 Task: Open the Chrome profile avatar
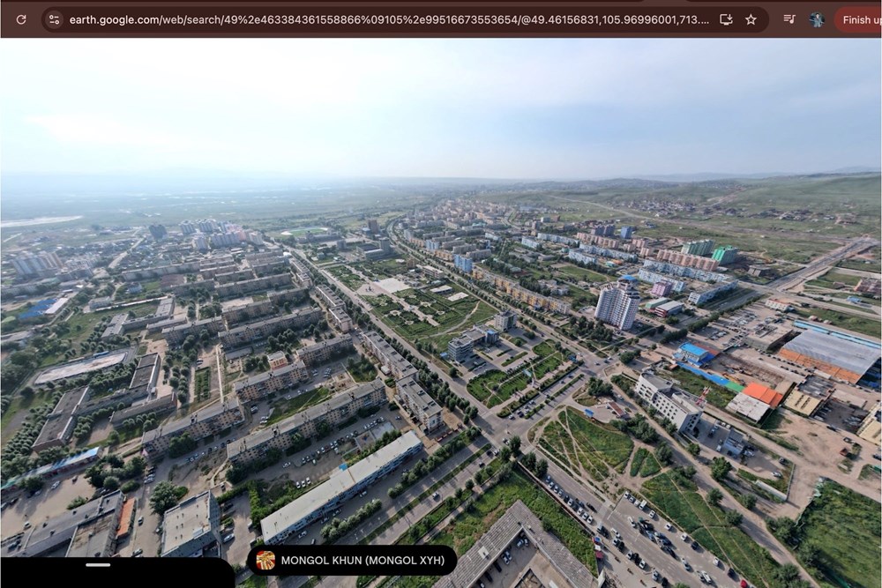coord(816,19)
